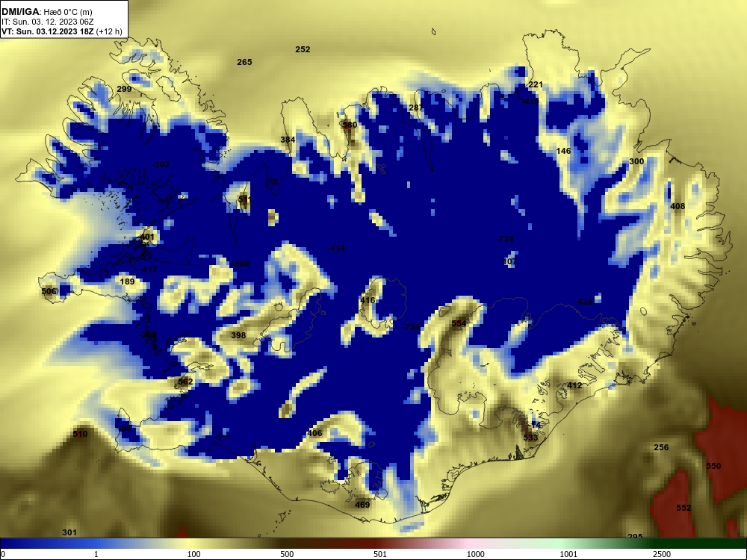Click the -739 value on the map
This screenshot has width=747, height=560.
[x=505, y=239]
